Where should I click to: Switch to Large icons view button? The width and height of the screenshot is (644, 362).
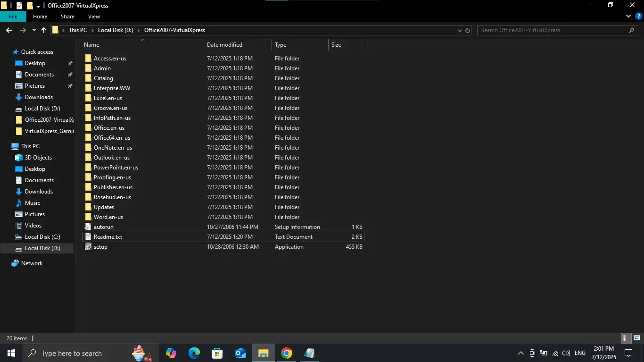pyautogui.click(x=637, y=338)
